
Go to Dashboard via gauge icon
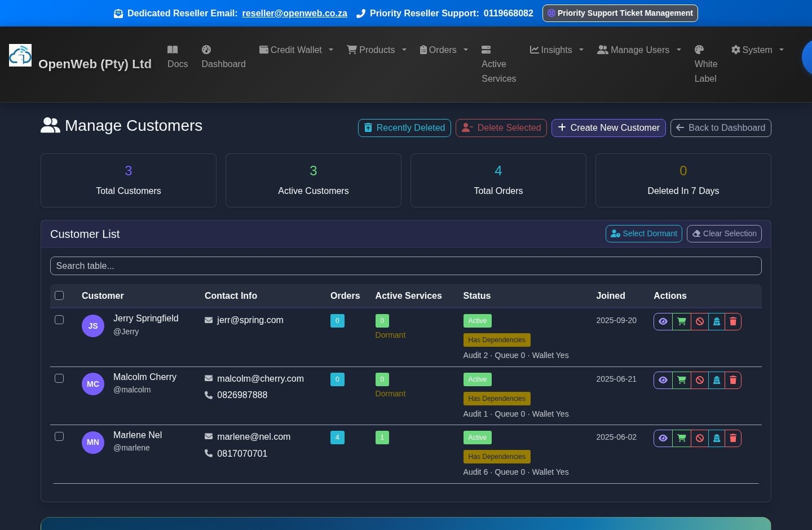click(206, 50)
